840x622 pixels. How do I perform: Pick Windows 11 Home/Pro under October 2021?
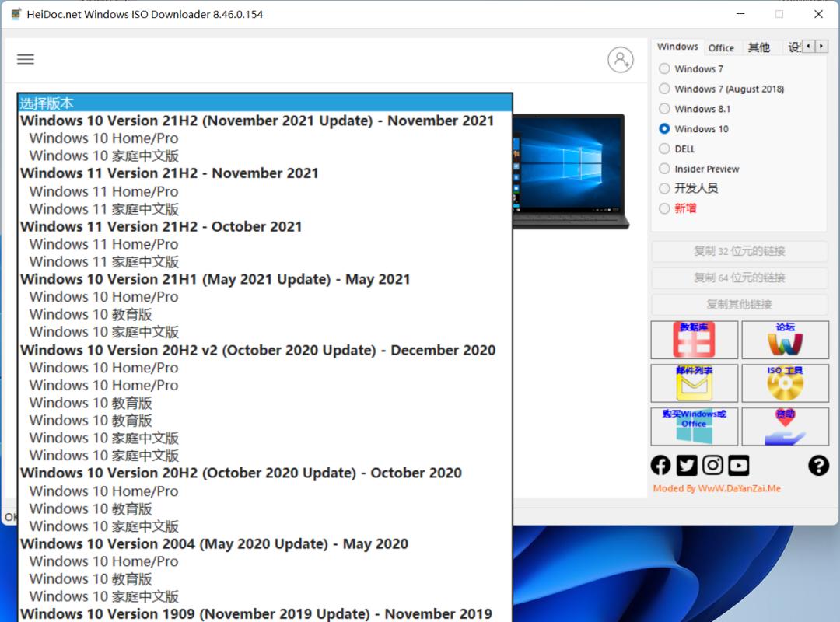(103, 244)
